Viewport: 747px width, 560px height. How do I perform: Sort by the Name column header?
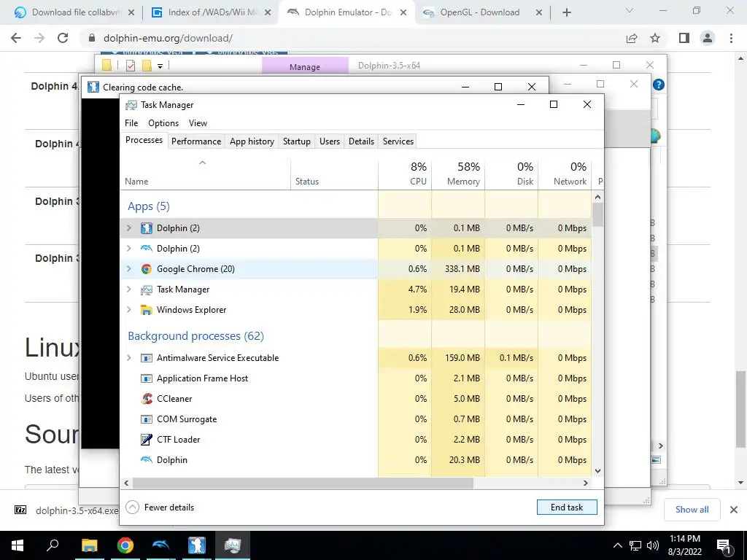[x=205, y=174]
